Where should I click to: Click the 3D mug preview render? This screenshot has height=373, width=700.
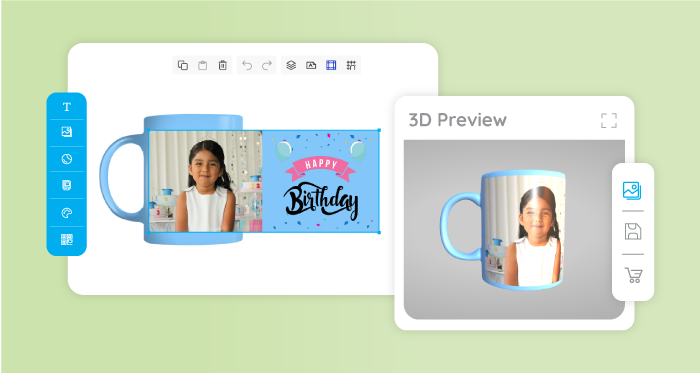pos(504,229)
